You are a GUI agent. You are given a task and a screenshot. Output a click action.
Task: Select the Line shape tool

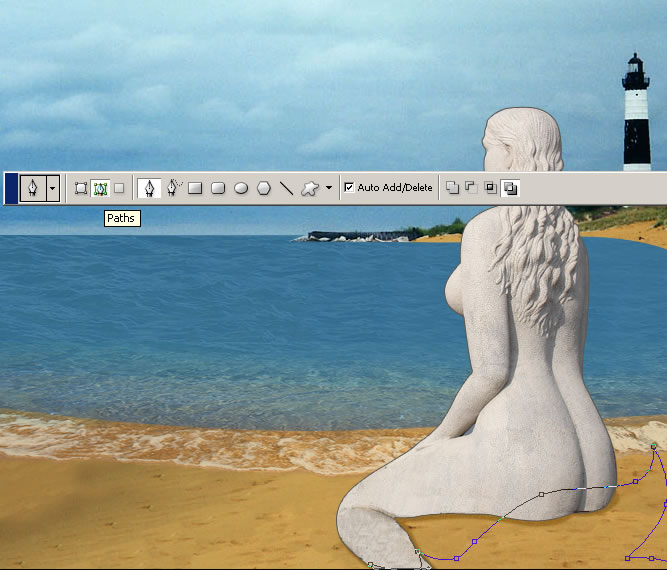(x=287, y=188)
